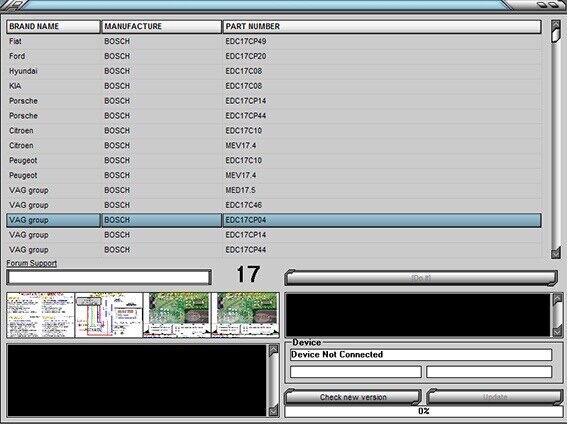567x424 pixels.
Task: Focus the search field below Forum Support
Action: pos(109,277)
